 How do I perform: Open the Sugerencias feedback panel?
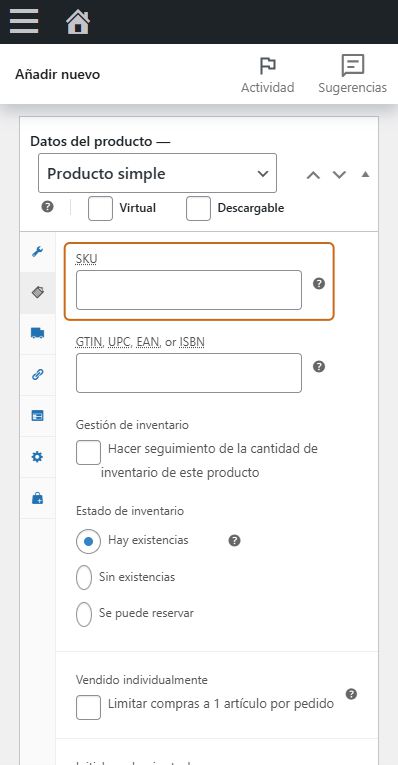(x=352, y=75)
